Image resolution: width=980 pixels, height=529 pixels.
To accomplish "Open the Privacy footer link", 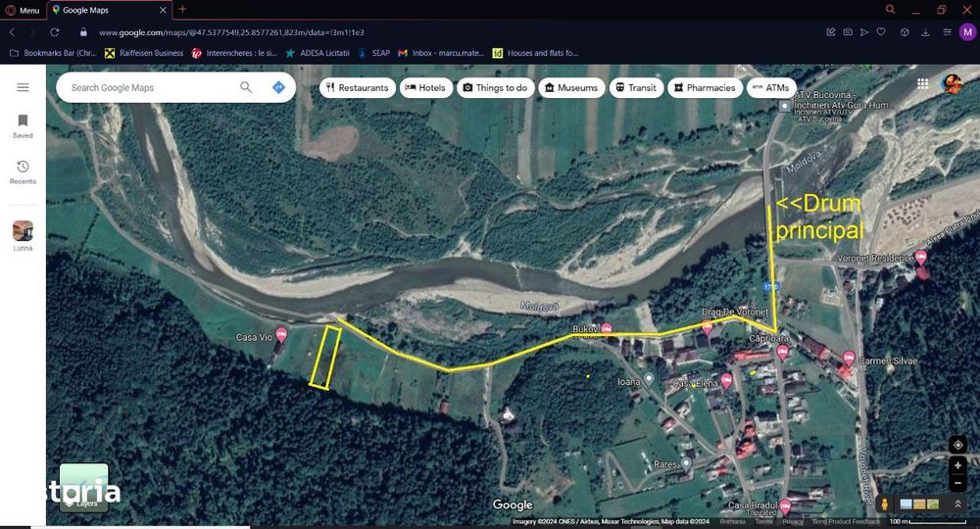I will click(793, 521).
